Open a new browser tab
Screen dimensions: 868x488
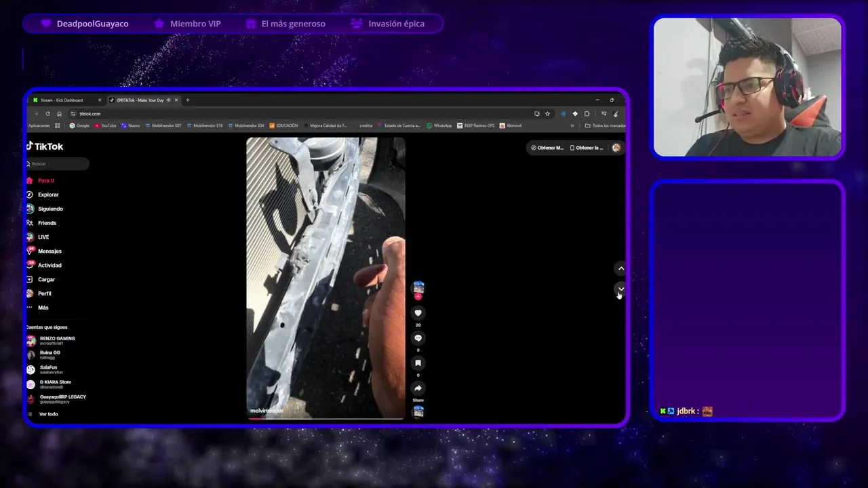point(188,100)
